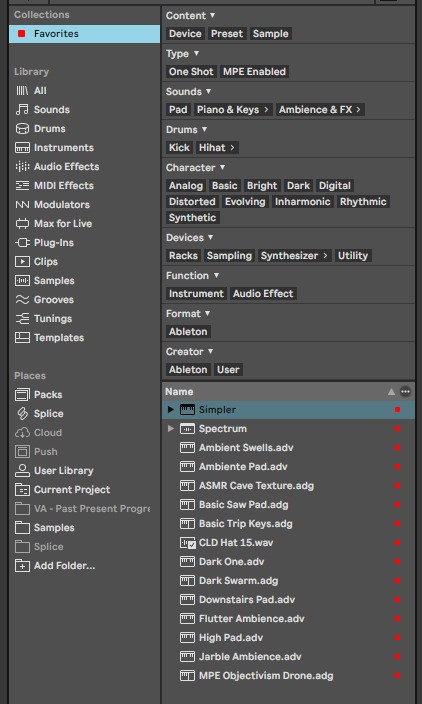The width and height of the screenshot is (422, 704).
Task: Open the Grooves category icon
Action: [x=22, y=299]
